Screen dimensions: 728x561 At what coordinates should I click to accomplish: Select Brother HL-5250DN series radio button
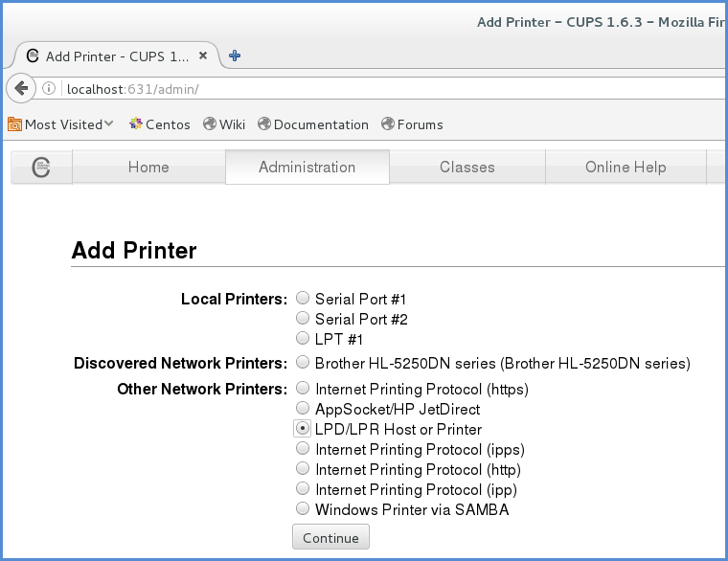pyautogui.click(x=303, y=362)
